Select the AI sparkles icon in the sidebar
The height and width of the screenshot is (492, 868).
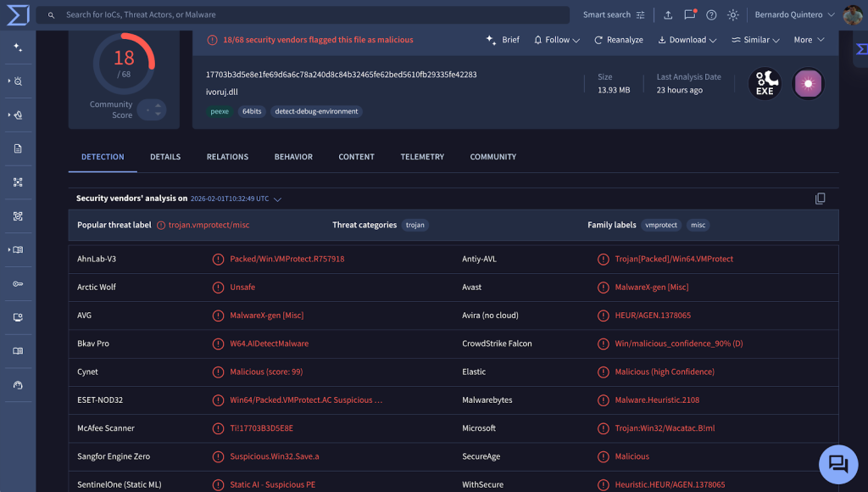[18, 48]
